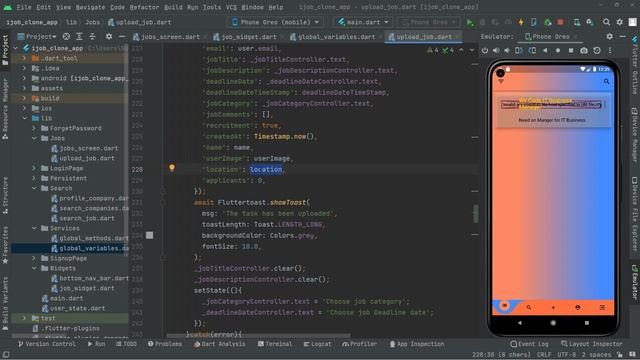The image size is (640, 360).
Task: Run the app with the green play icon
Action: [x=470, y=22]
